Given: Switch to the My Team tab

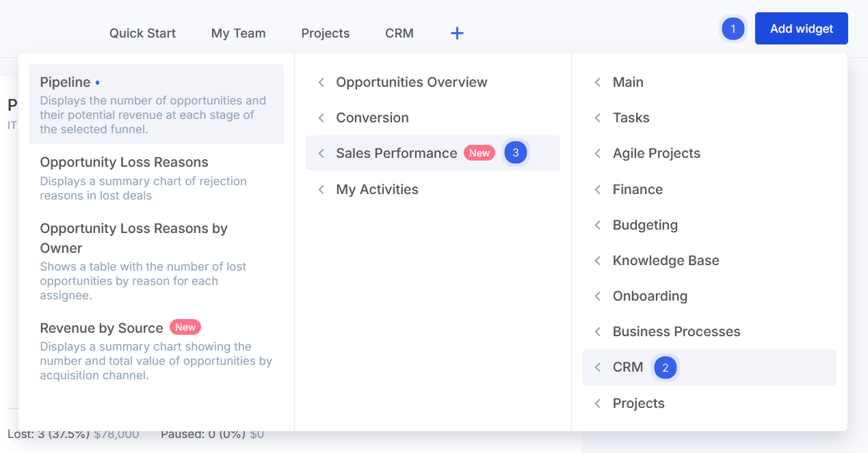Looking at the screenshot, I should pyautogui.click(x=238, y=33).
